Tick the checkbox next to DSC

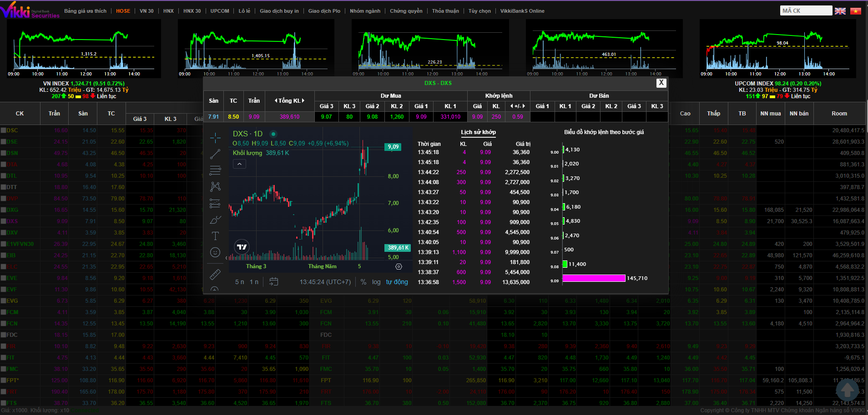[x=3, y=130]
